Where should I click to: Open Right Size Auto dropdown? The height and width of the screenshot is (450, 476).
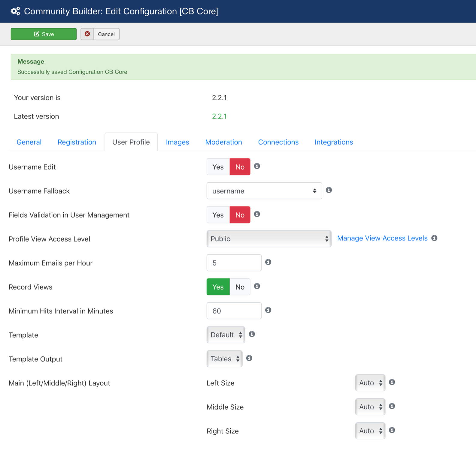tap(370, 431)
